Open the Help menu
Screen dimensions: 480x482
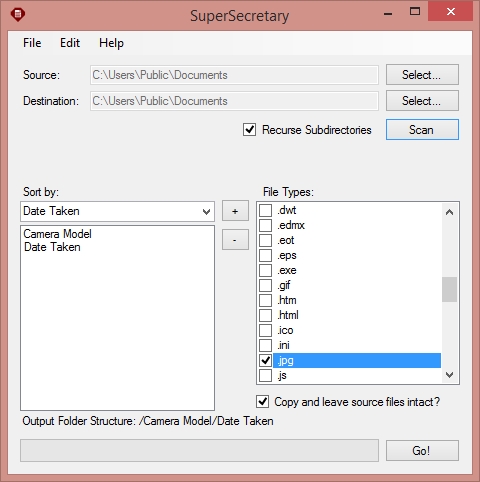pyautogui.click(x=111, y=43)
